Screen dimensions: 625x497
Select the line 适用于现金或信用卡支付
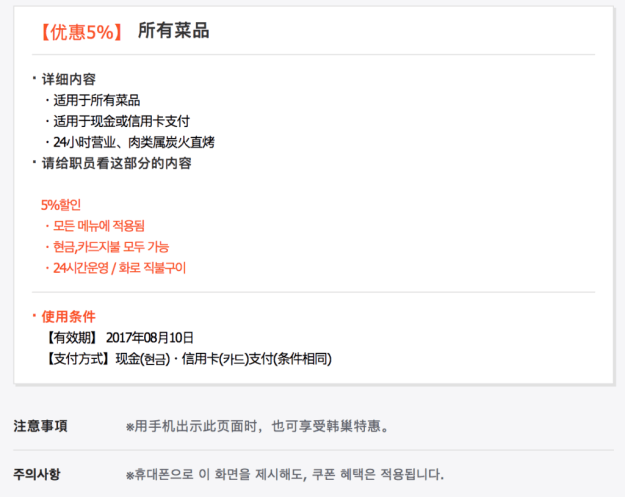point(122,121)
